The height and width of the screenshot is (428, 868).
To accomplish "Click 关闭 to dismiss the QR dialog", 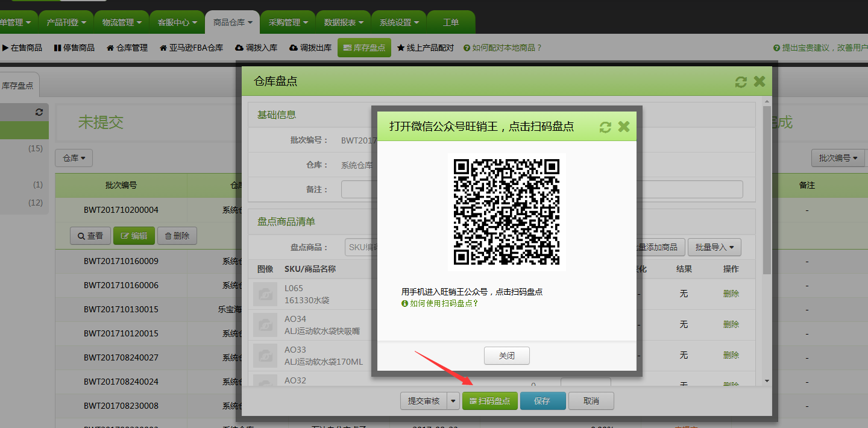I will pos(507,356).
